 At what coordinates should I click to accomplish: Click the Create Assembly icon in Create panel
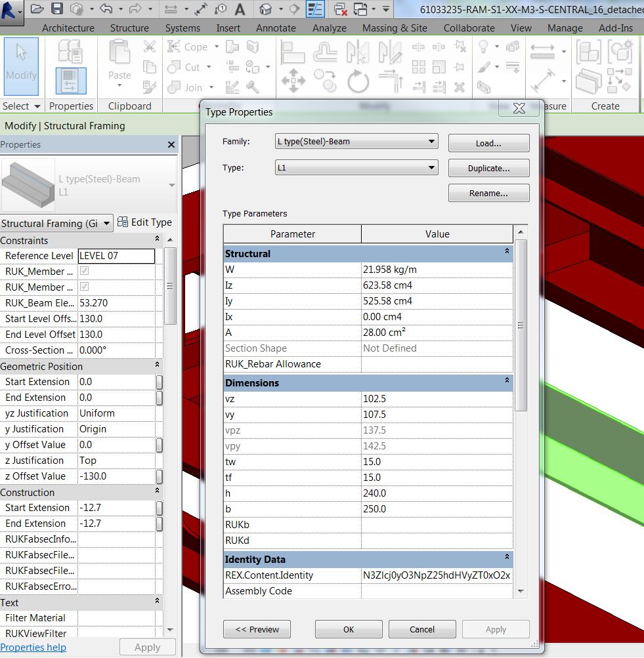click(x=589, y=52)
